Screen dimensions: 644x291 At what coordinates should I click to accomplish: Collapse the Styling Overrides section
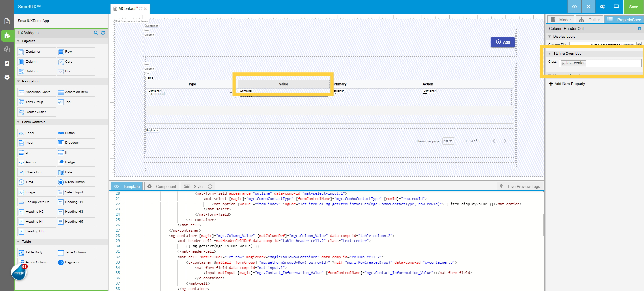tap(550, 54)
